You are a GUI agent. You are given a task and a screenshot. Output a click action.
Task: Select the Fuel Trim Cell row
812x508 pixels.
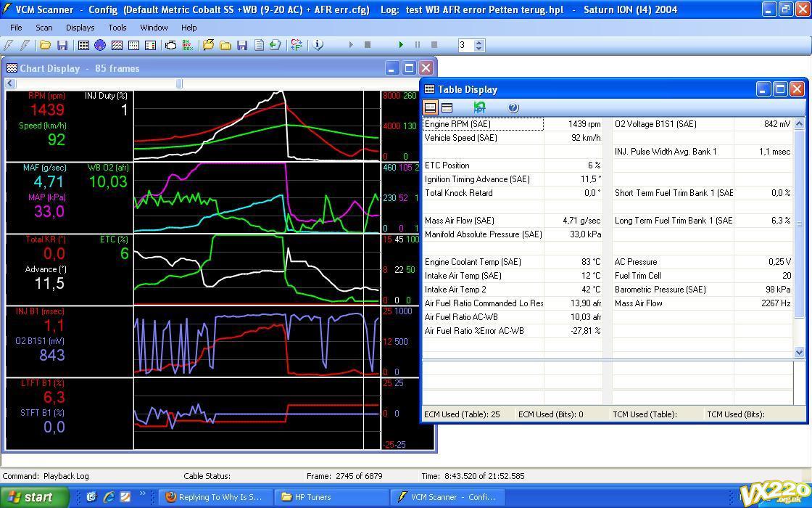point(703,276)
